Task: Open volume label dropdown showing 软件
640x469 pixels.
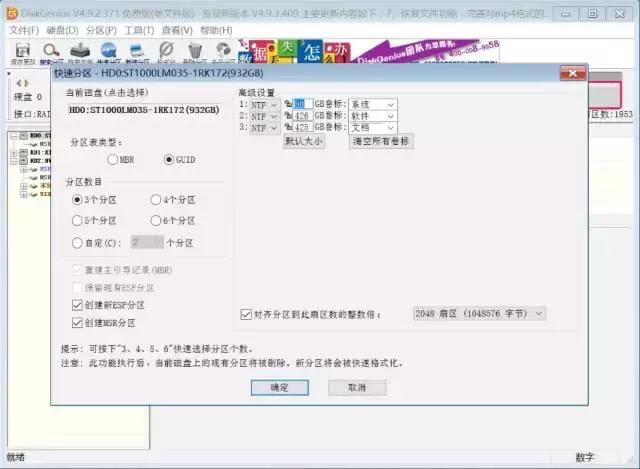Action: 373,116
